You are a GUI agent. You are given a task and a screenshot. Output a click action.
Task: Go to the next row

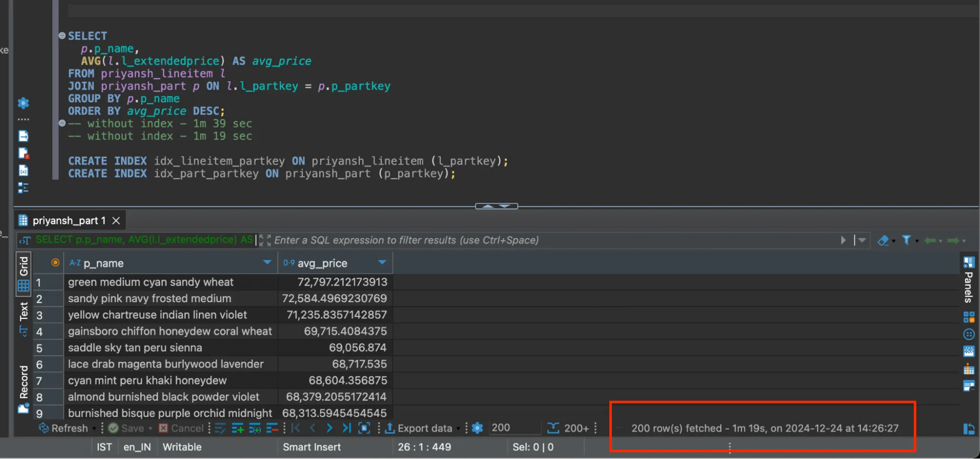pos(329,428)
